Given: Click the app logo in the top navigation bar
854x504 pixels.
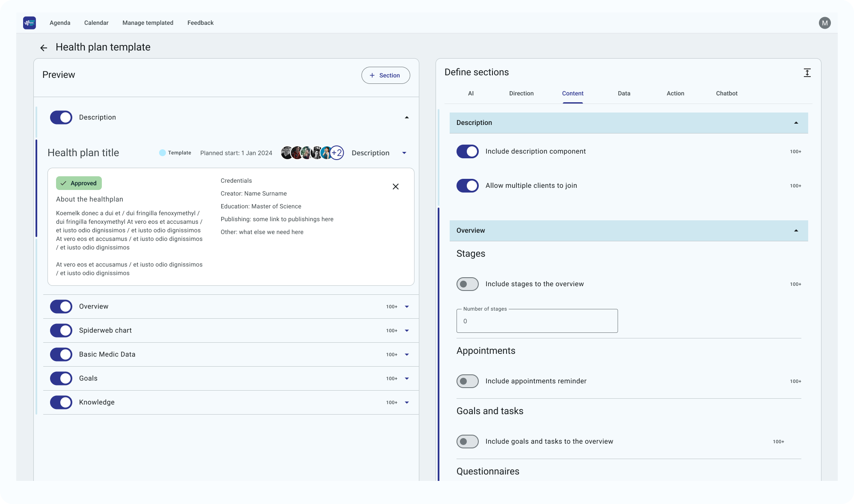Looking at the screenshot, I should point(30,23).
